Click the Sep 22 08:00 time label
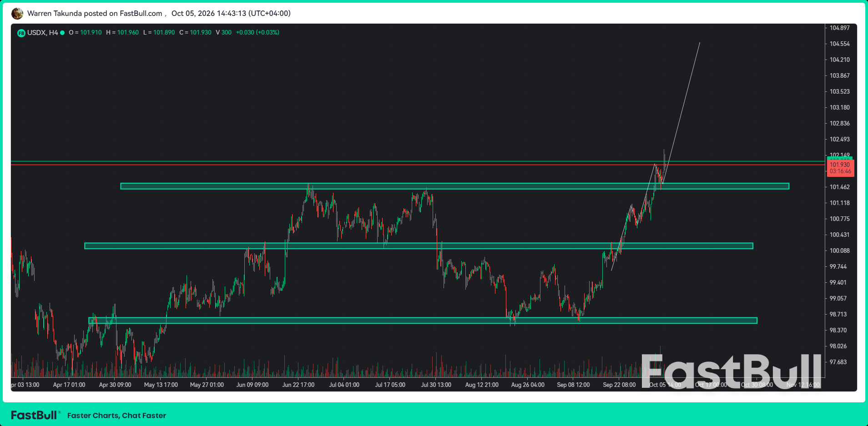The height and width of the screenshot is (426, 868). [x=620, y=385]
